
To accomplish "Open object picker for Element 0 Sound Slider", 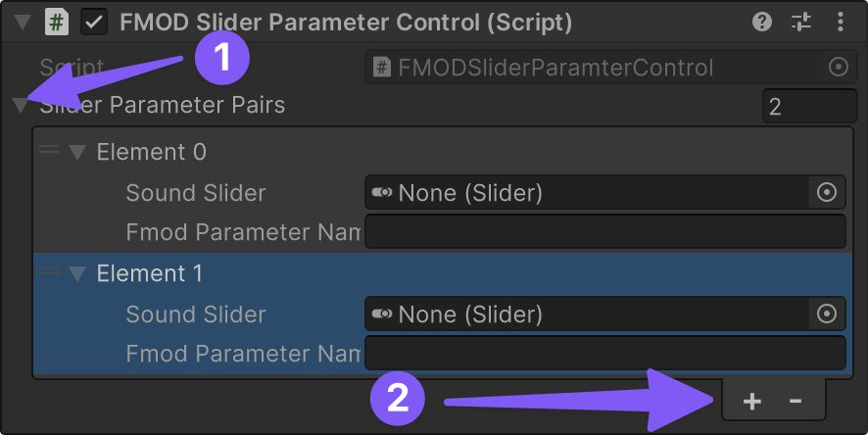I will [x=826, y=193].
